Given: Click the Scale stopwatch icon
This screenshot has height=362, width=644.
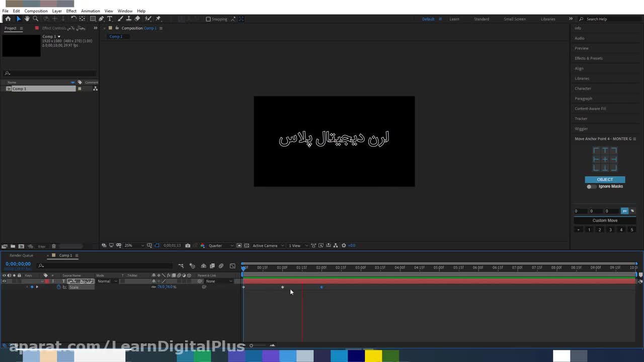Looking at the screenshot, I should 58,287.
